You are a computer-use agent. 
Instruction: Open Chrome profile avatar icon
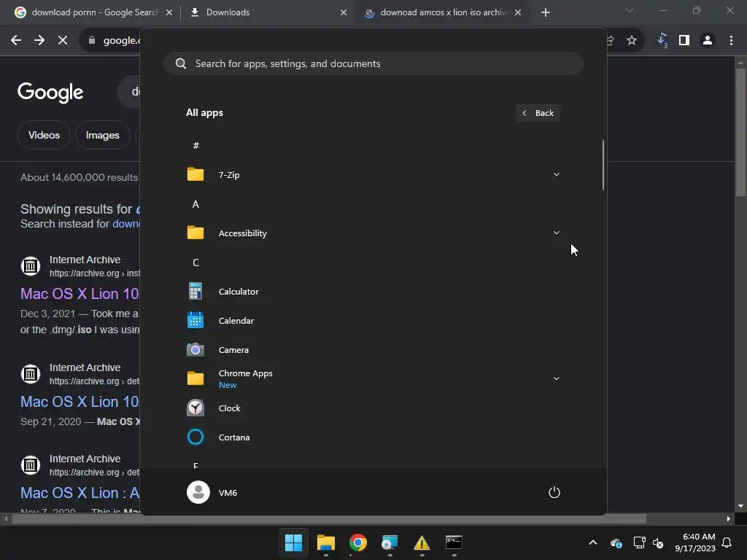pyautogui.click(x=708, y=41)
